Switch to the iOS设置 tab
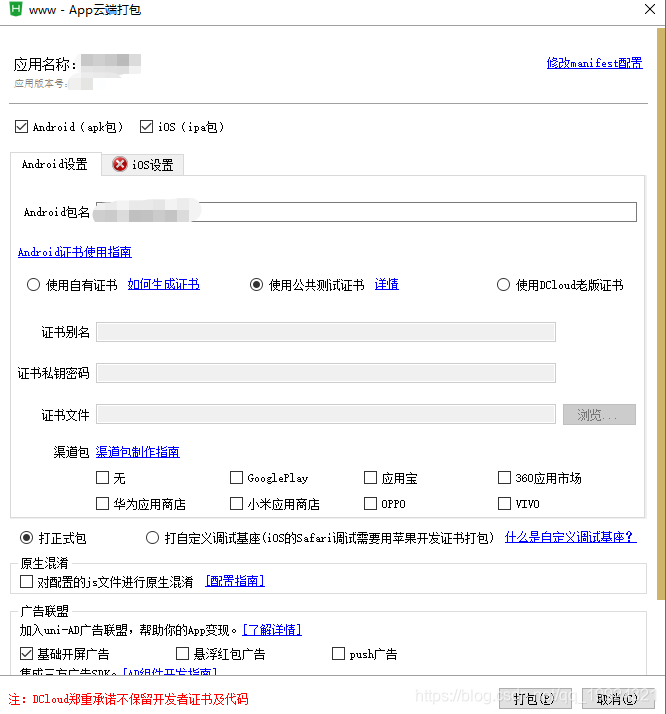This screenshot has width=666, height=714. [143, 164]
